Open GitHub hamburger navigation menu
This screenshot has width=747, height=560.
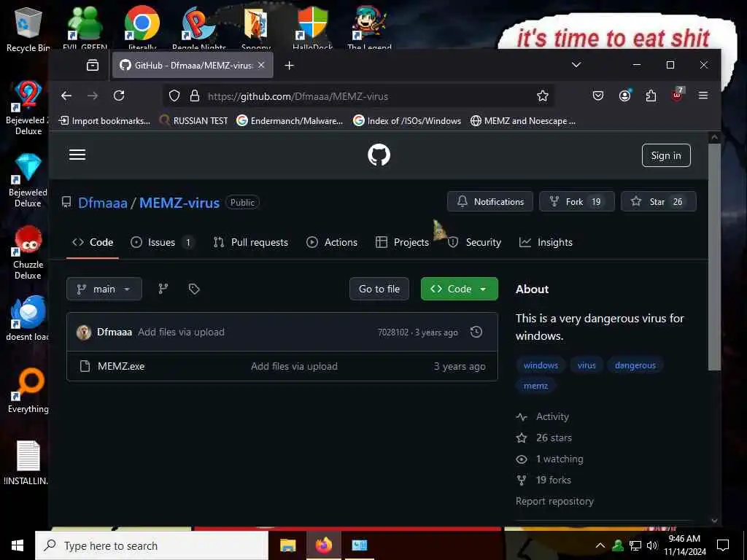[x=77, y=155]
